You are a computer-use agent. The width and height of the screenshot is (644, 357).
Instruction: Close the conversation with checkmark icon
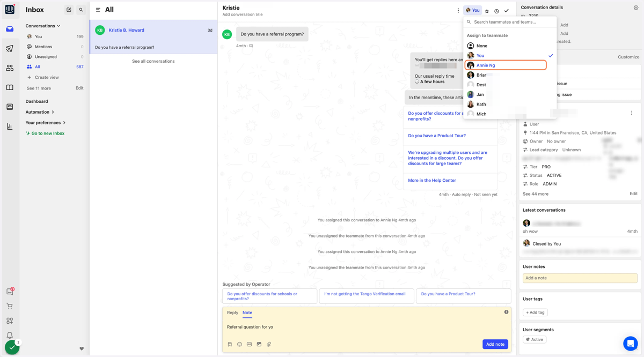tap(506, 11)
